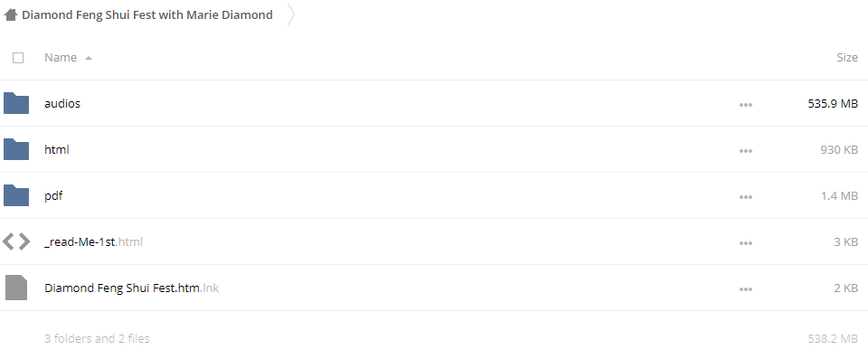Click Diamond Feng Shui Fest with Marie Diamond breadcrumb
868x359 pixels.
tap(147, 15)
